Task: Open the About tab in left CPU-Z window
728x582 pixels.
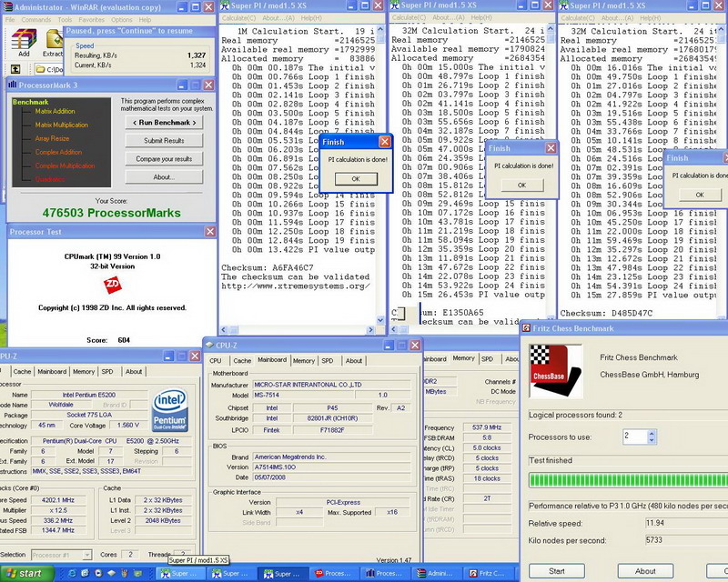Action: [x=134, y=371]
